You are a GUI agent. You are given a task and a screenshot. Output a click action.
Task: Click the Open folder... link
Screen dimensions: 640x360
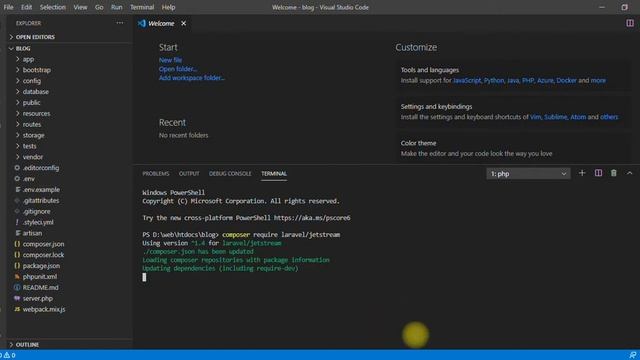click(x=178, y=69)
